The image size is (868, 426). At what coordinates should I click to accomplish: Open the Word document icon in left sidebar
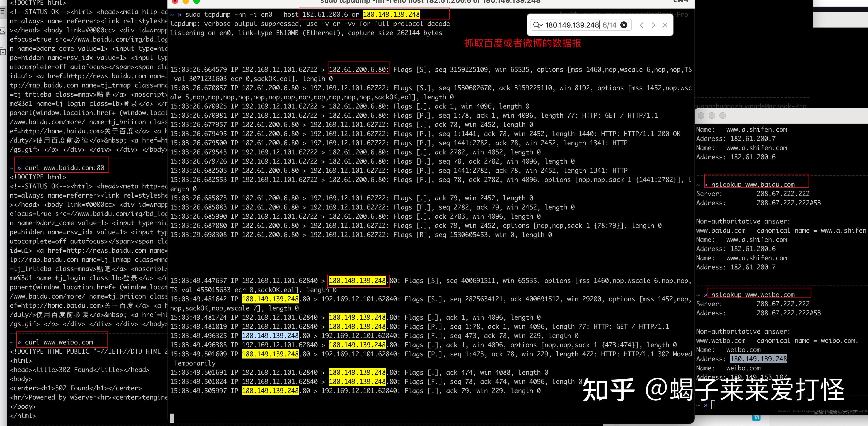pyautogui.click(x=3, y=52)
